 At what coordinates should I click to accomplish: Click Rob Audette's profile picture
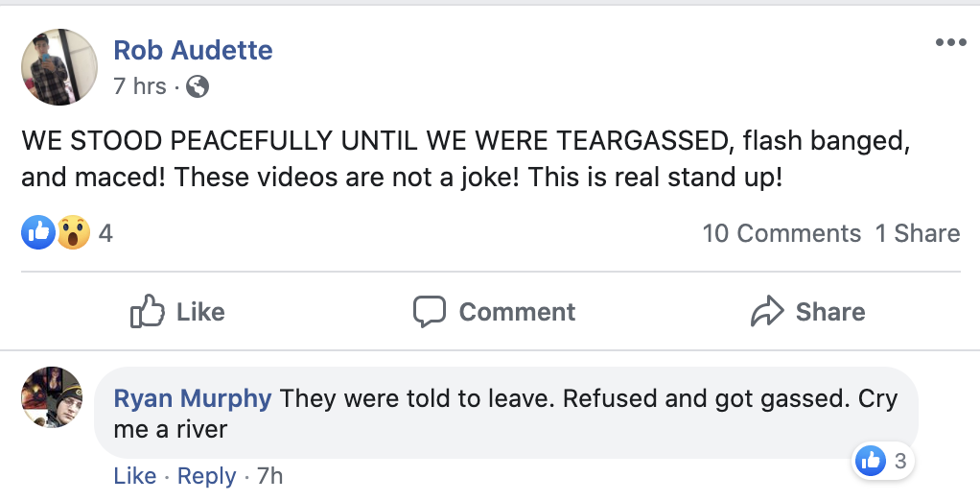59,66
